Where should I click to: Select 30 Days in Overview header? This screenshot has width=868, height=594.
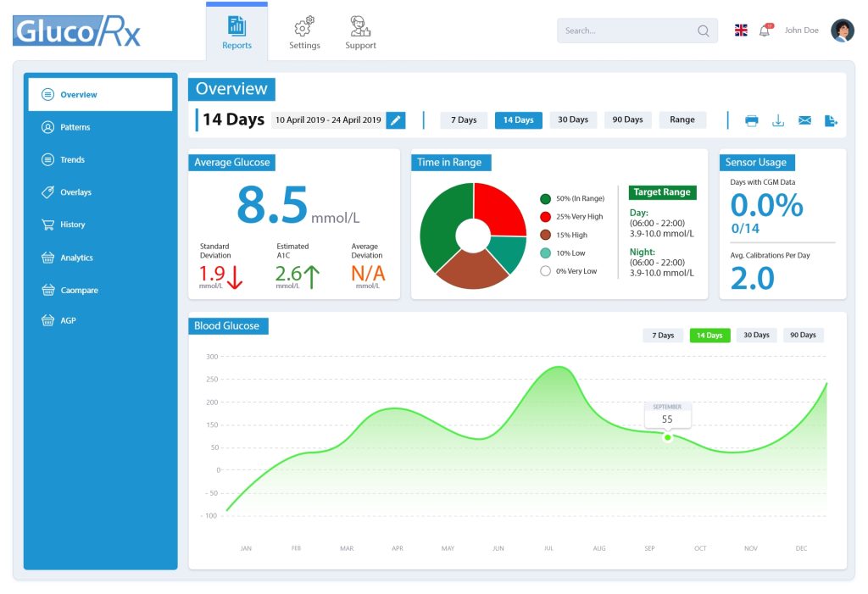[573, 120]
